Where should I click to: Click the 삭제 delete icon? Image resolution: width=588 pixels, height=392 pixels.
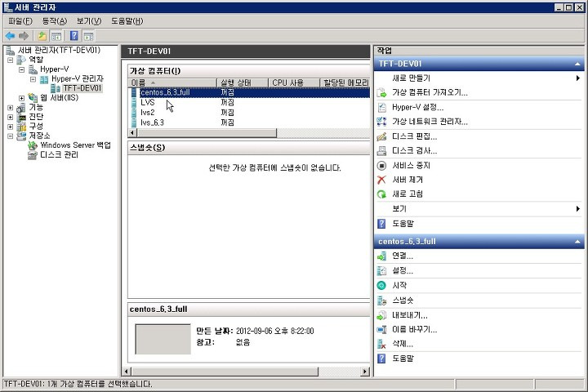[381, 344]
